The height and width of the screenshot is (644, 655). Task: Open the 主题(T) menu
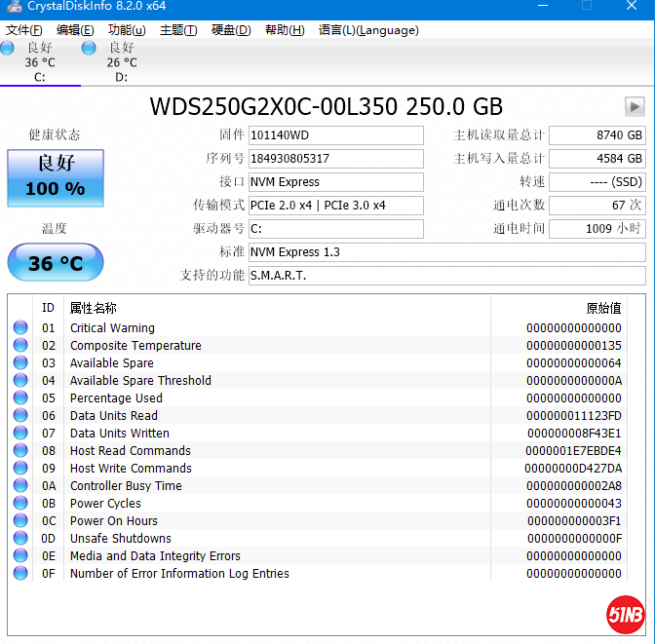(x=178, y=30)
